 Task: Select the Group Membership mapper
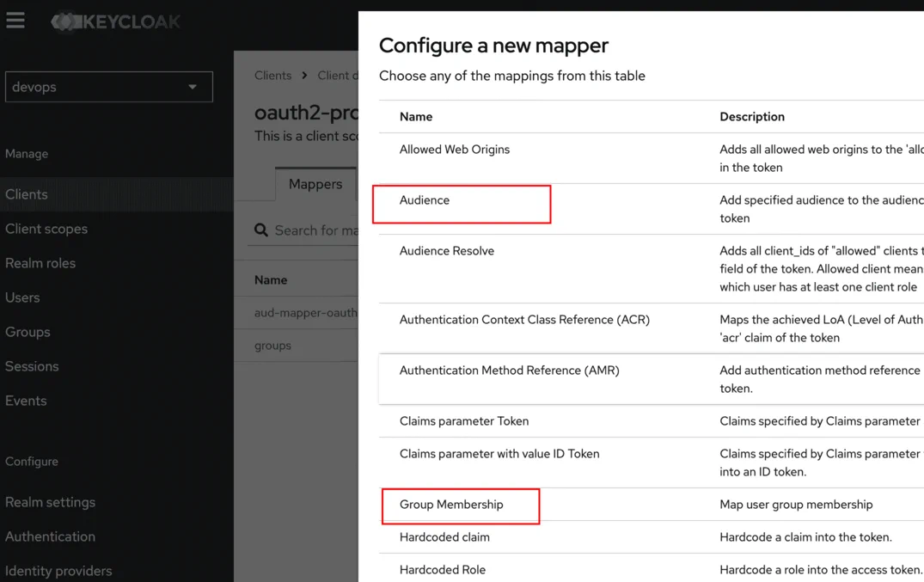point(451,505)
